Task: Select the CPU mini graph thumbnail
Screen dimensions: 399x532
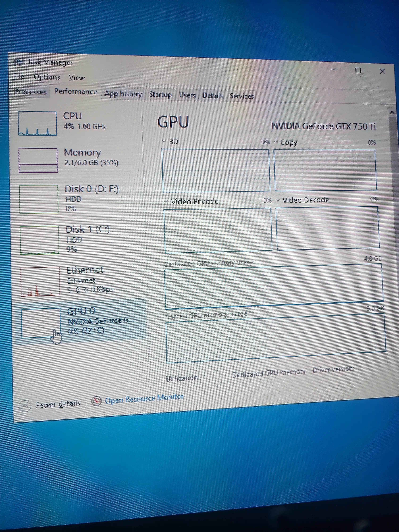Action: (x=38, y=124)
